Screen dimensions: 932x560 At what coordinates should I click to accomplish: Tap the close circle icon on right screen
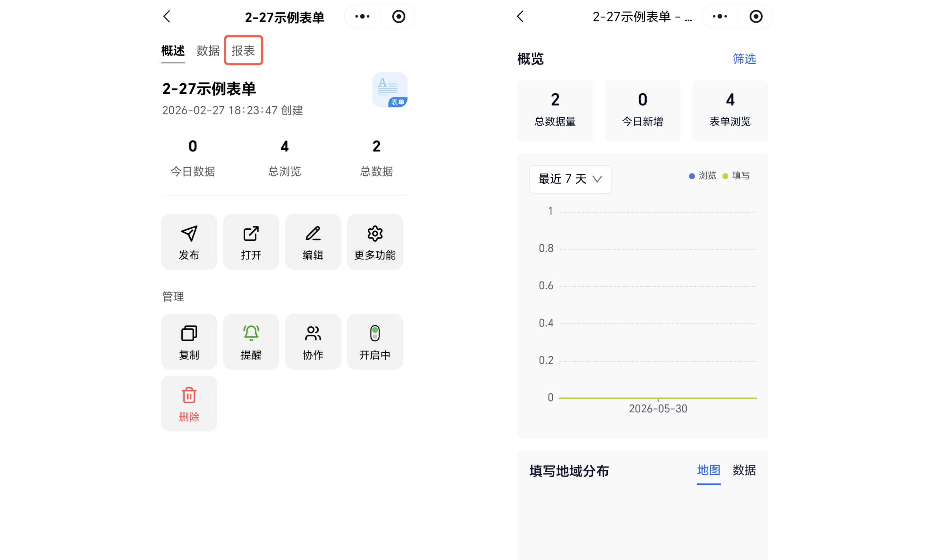756,17
